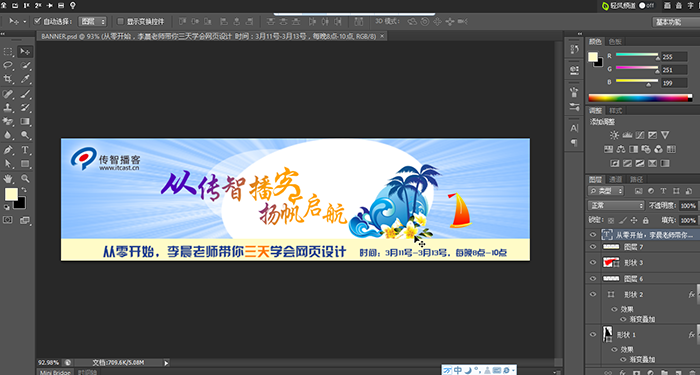Select the Rectangular Marquee tool

tap(8, 52)
